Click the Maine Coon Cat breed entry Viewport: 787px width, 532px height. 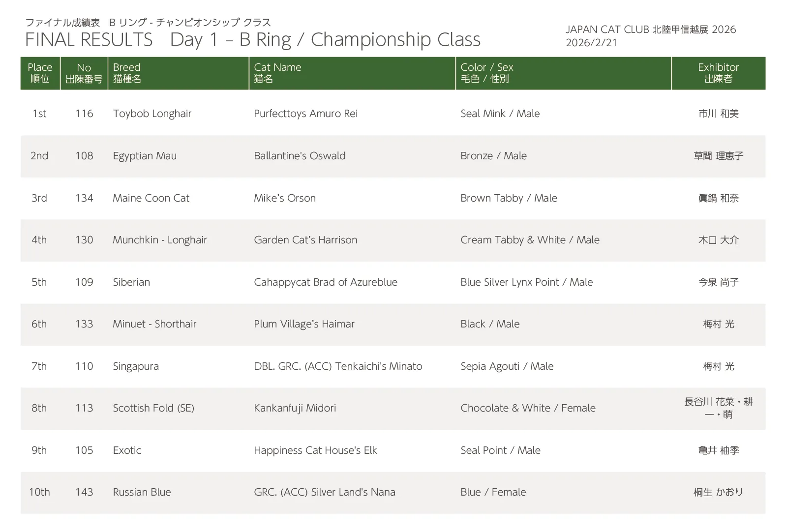point(151,198)
